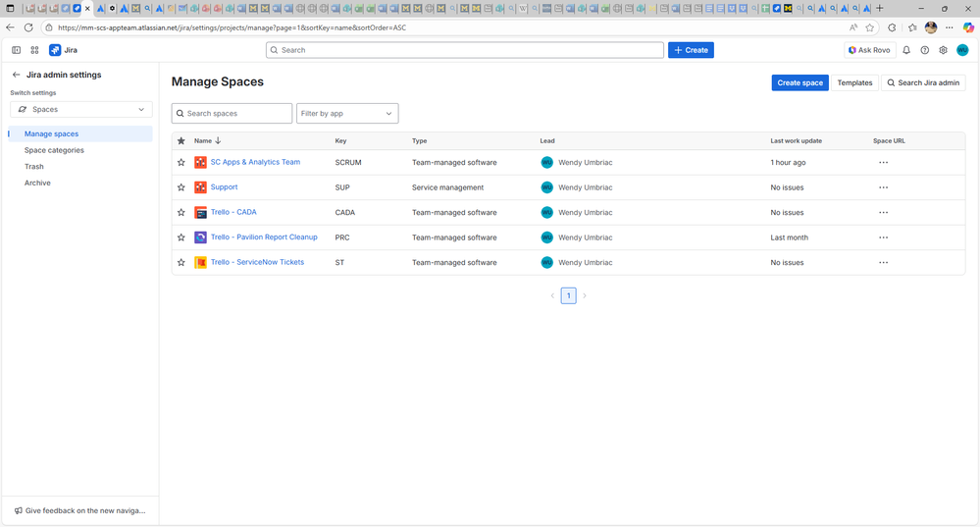Sort by Name column header arrow

tap(218, 140)
